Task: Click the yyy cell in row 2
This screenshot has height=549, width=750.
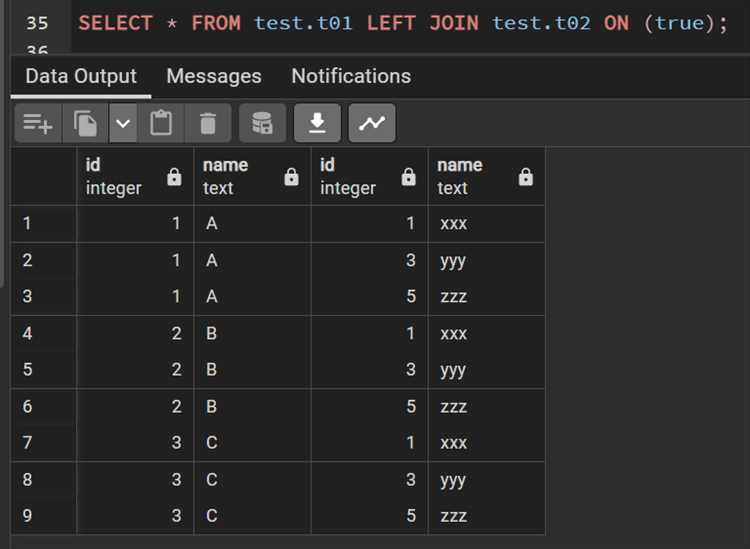Action: click(486, 261)
